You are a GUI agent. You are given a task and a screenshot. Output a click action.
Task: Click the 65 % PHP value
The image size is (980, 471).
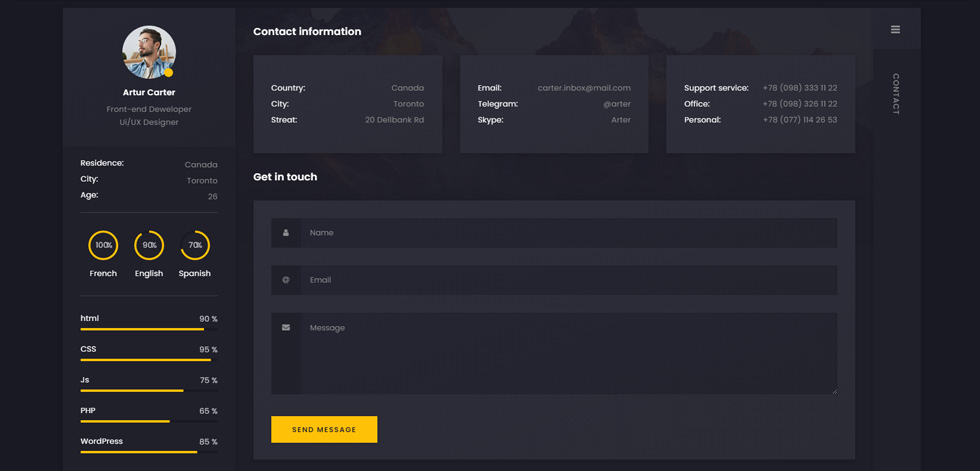pyautogui.click(x=209, y=411)
